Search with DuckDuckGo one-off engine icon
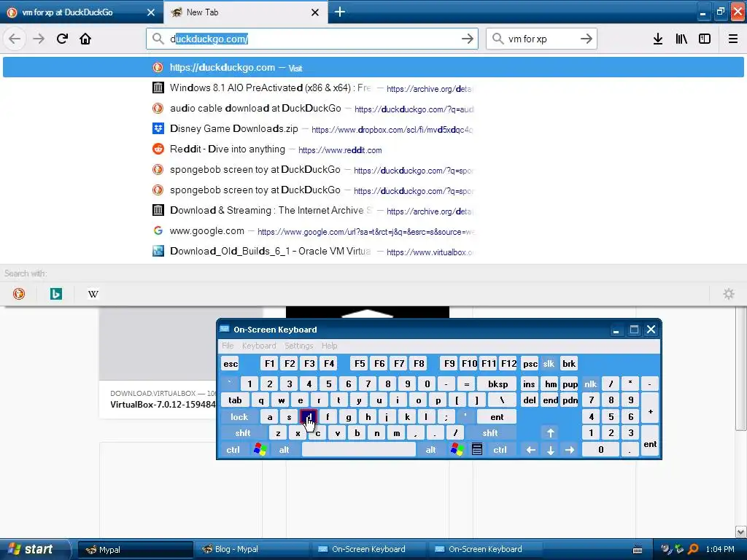Screen dimensions: 747x560 pyautogui.click(x=18, y=294)
